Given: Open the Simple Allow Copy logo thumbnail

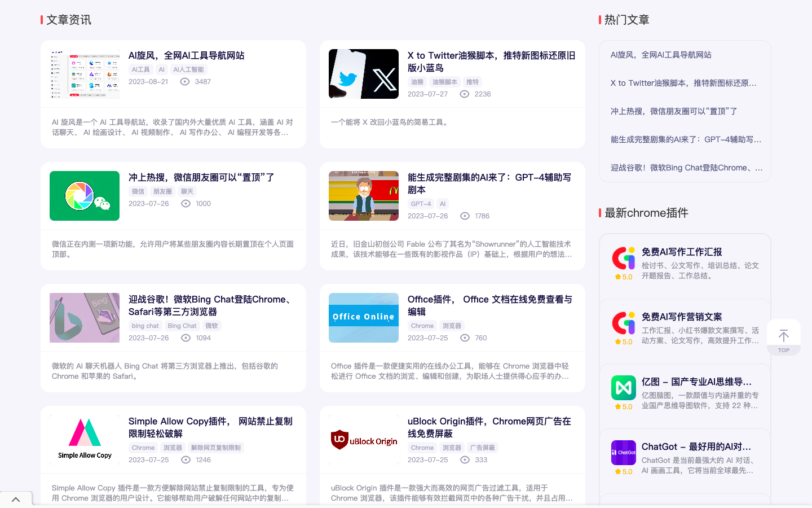Looking at the screenshot, I should tap(85, 440).
